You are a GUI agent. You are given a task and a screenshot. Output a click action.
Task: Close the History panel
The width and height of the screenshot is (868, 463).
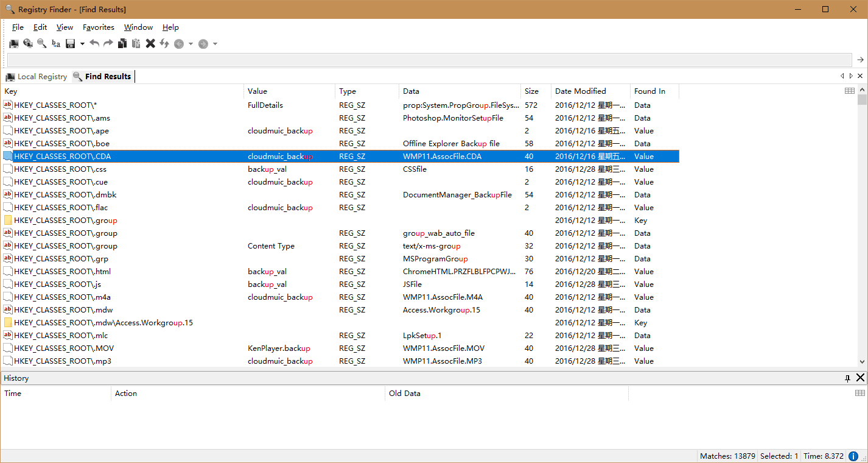click(860, 378)
